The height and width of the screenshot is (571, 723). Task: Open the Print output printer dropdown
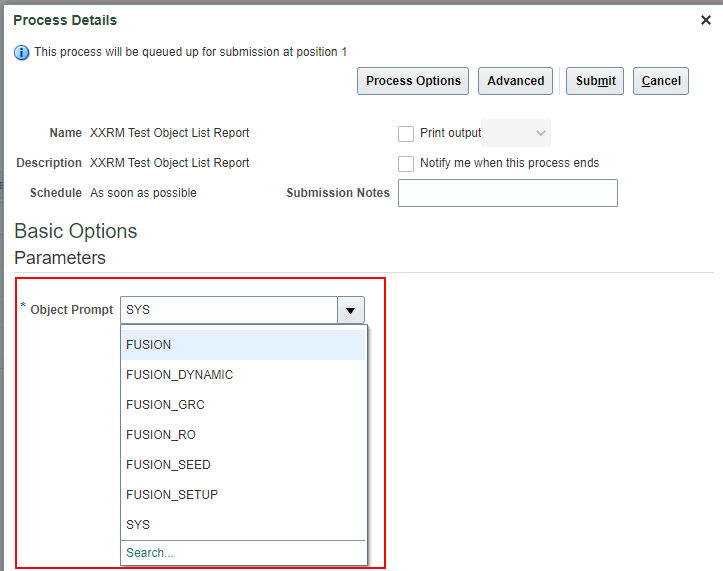(516, 133)
